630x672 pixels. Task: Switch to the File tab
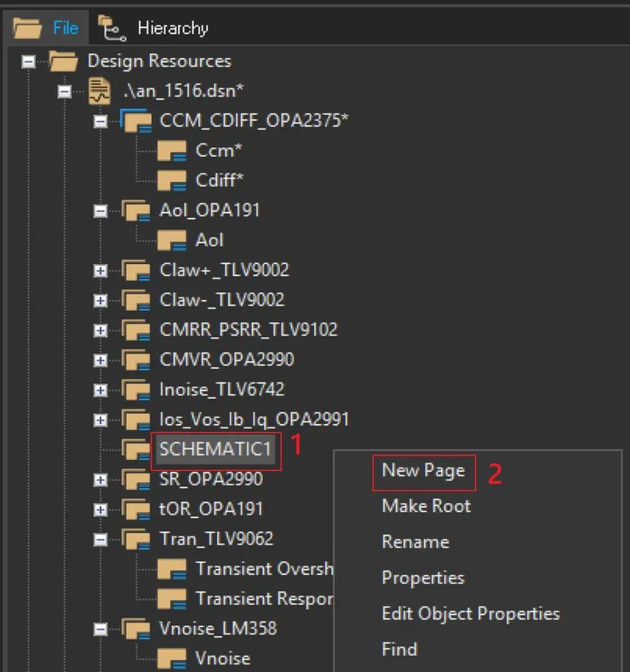pyautogui.click(x=46, y=28)
